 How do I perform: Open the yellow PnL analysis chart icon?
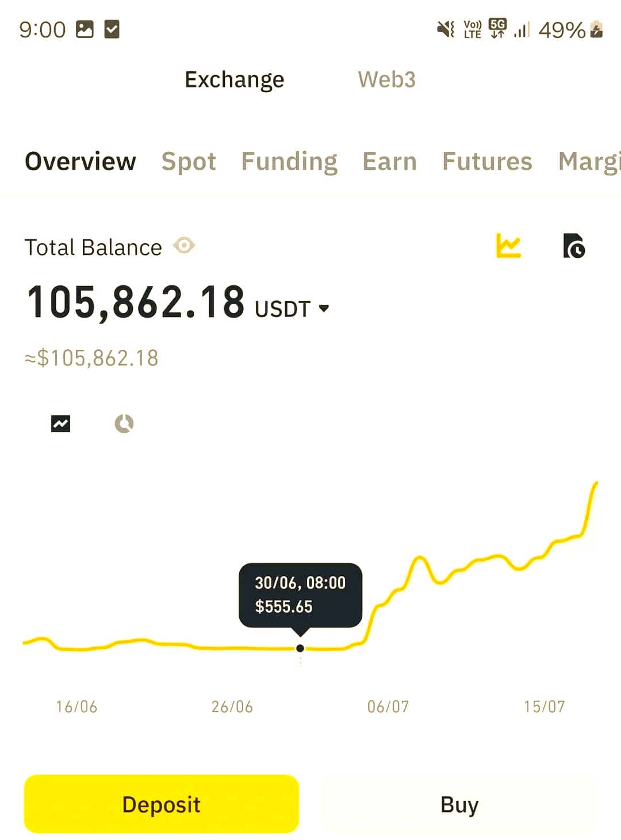pyautogui.click(x=508, y=246)
